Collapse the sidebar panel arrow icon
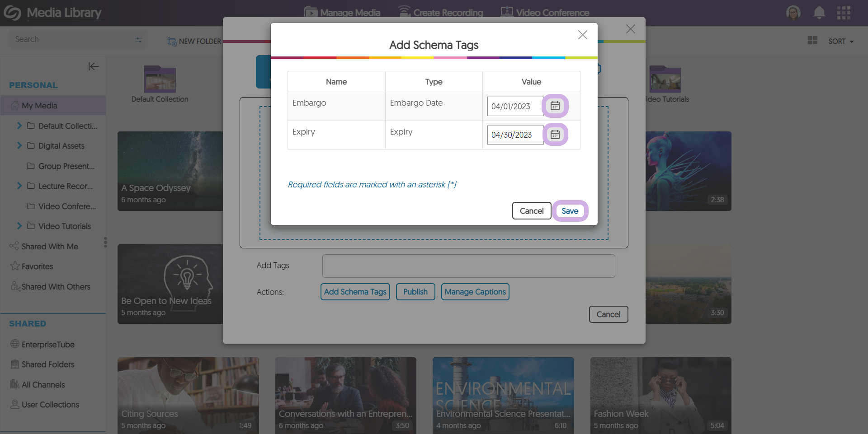 point(93,66)
